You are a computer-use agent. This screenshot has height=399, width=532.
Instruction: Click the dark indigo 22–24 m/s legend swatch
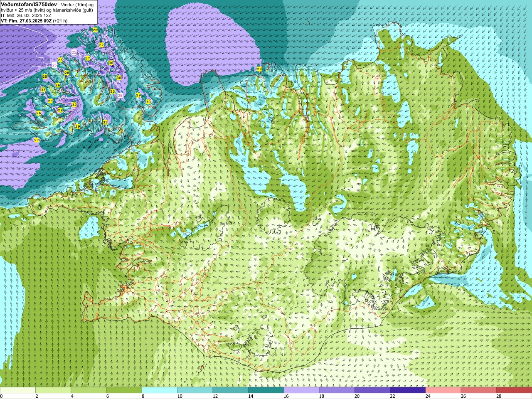408,390
